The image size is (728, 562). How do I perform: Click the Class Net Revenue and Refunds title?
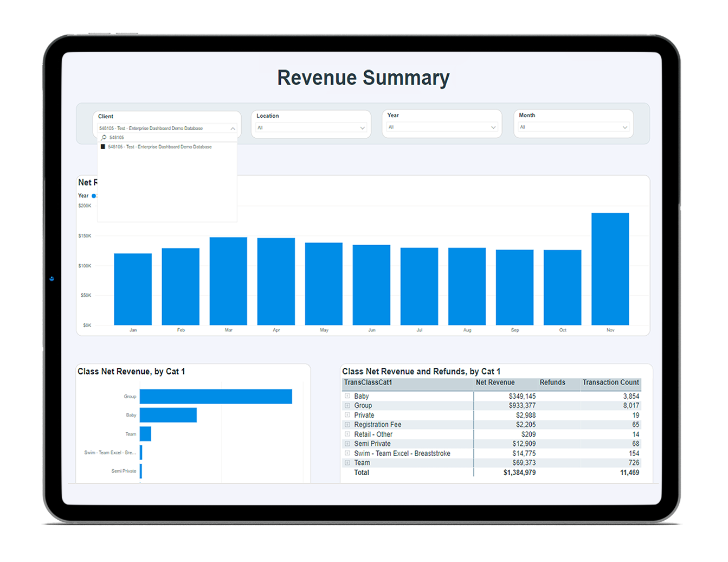coord(421,372)
